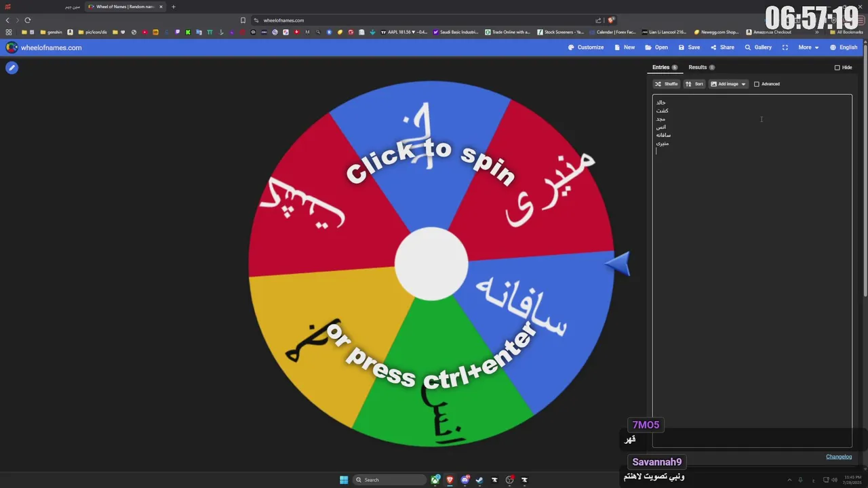This screenshot has width=868, height=488.
Task: Open the pic/icon/dis bookmarks folder
Action: click(x=93, y=32)
